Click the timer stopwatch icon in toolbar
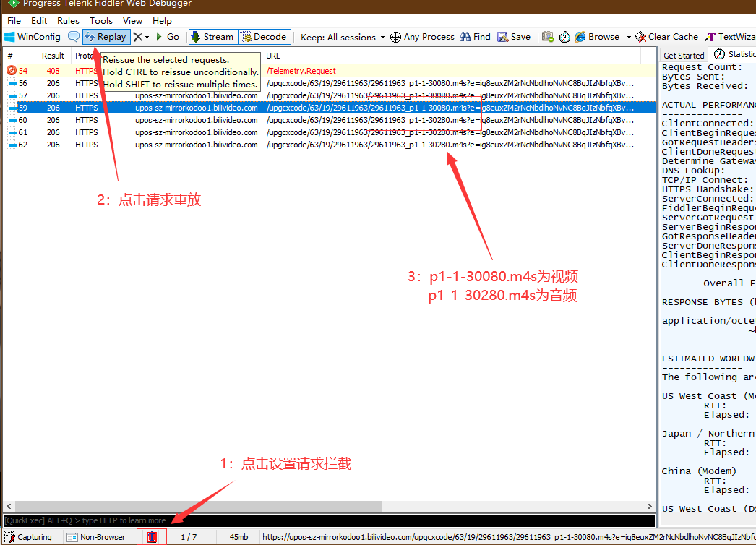The width and height of the screenshot is (756, 545). [x=564, y=37]
